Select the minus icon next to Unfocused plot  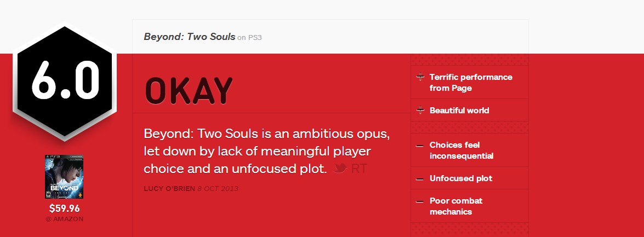(420, 179)
